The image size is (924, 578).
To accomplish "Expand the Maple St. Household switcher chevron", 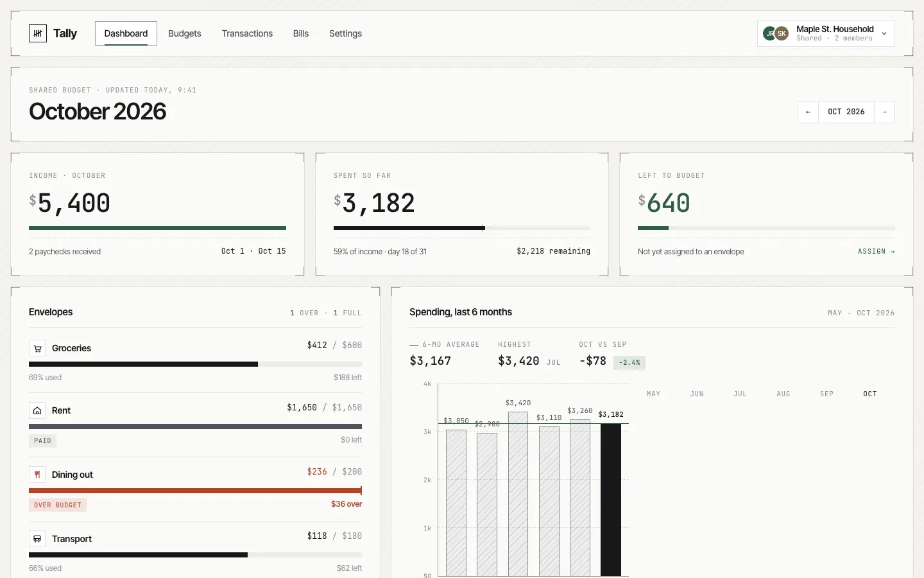I will (884, 33).
